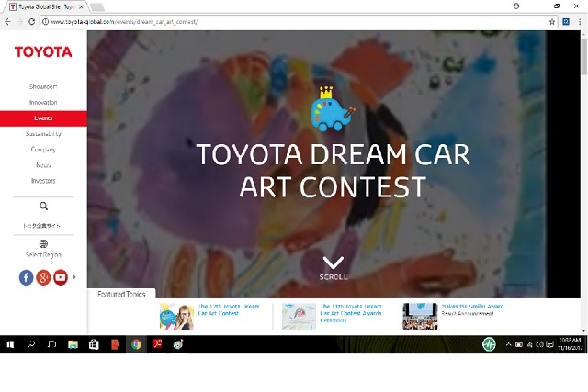Screen dimensions: 588x392
Task: Open a new browser tab
Action: coord(97,7)
